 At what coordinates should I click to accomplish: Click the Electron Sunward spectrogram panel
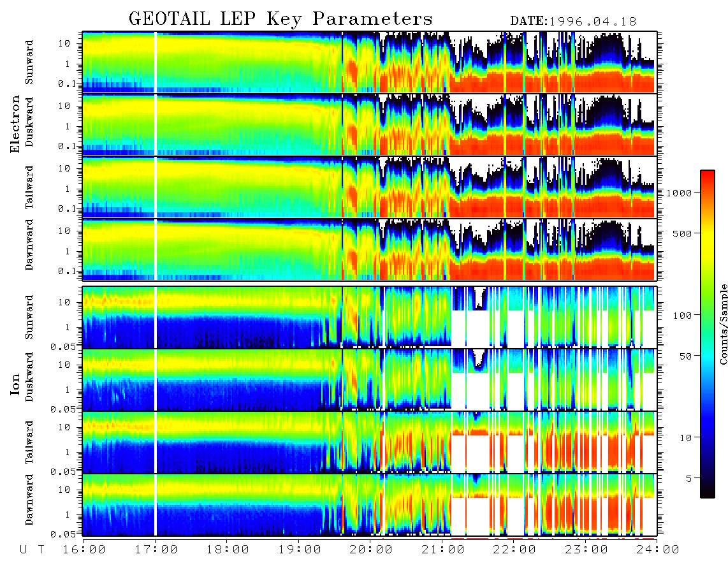pos(370,62)
